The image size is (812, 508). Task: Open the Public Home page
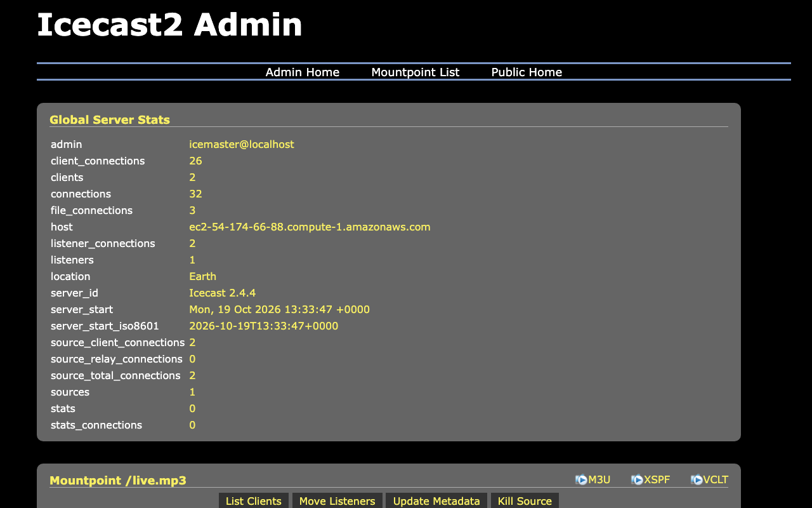coord(527,72)
